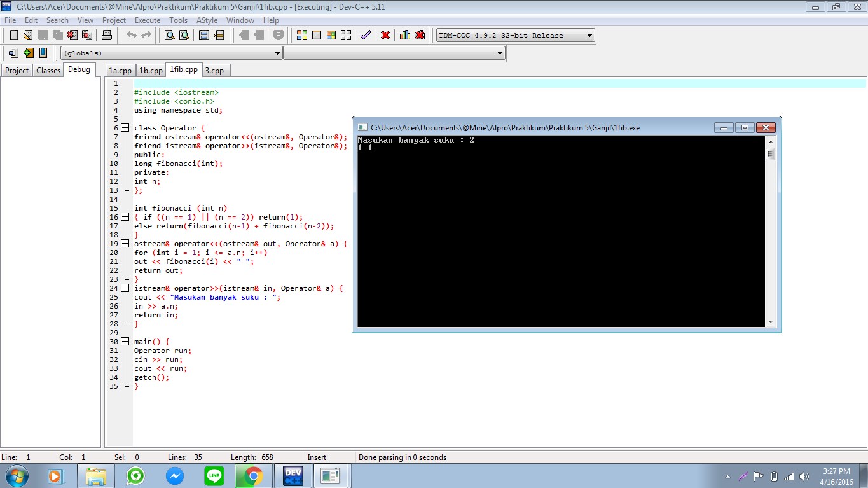Open Google Chrome from the taskbar
This screenshot has height=488, width=868.
[253, 476]
